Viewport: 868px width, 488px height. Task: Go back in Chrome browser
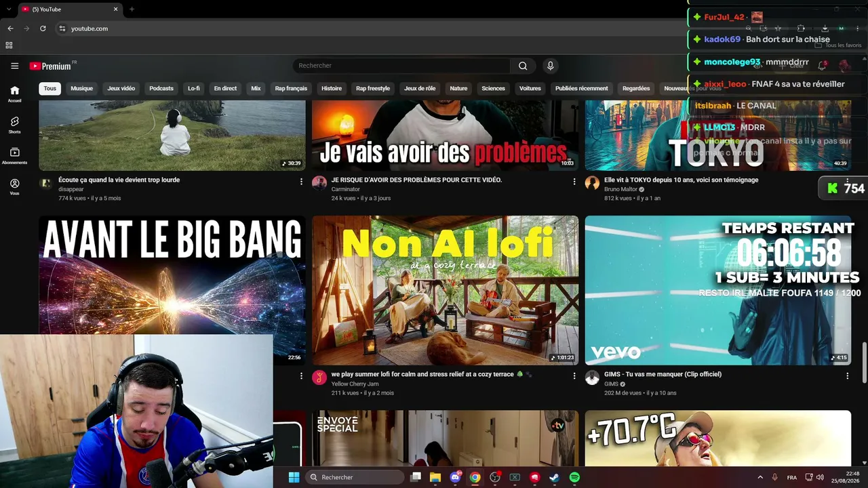10,28
